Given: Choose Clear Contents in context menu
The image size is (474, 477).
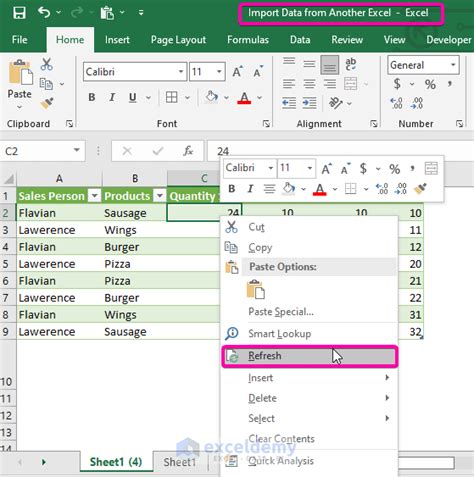Looking at the screenshot, I should [310, 439].
